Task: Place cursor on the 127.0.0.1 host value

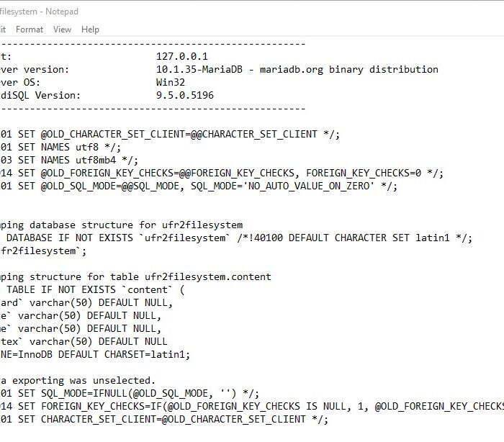Action: 182,57
